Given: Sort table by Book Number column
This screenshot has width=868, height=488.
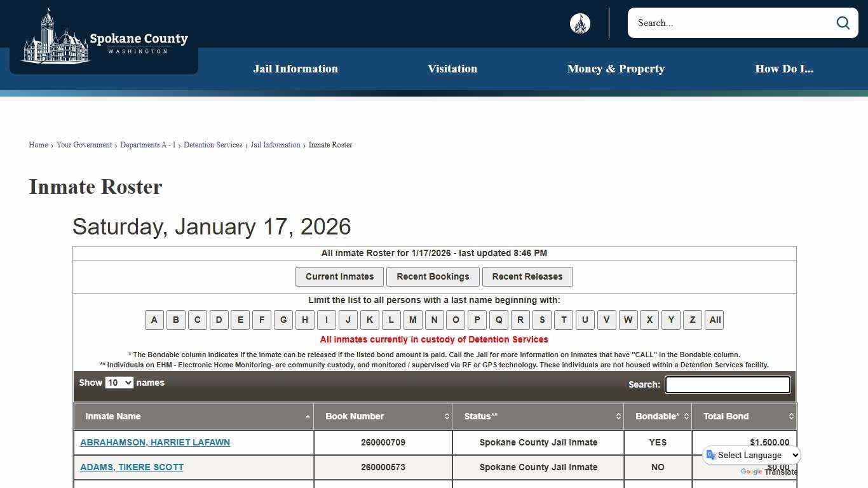Looking at the screenshot, I should click(x=383, y=416).
